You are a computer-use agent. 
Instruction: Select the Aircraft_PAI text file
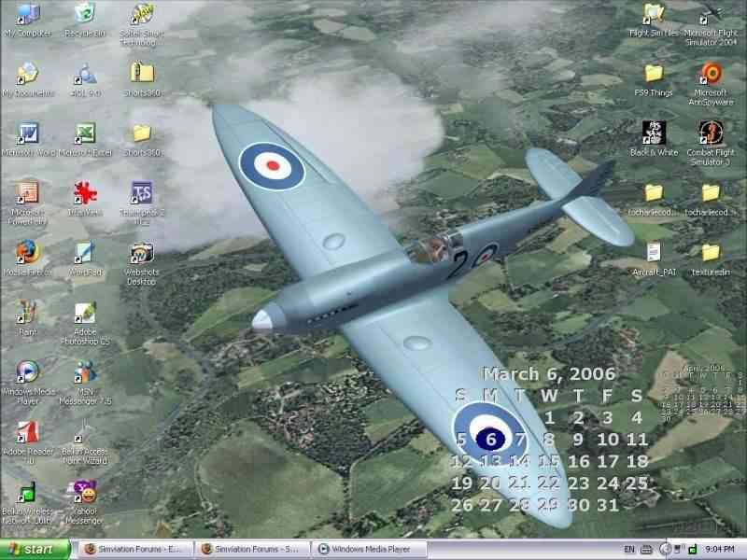point(654,252)
